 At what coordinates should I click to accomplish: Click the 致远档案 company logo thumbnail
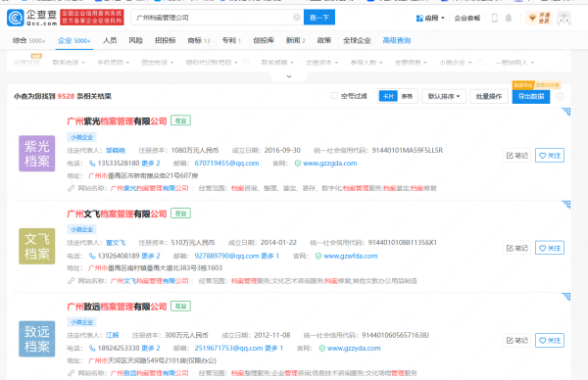37,339
